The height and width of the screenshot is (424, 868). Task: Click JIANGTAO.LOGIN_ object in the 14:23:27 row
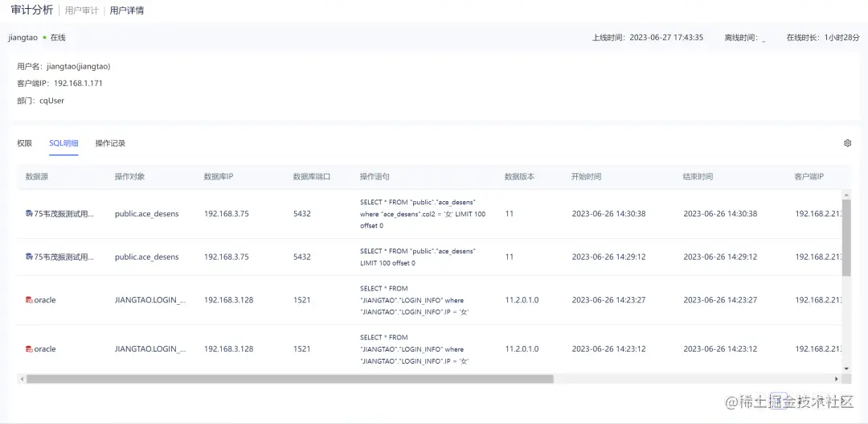tap(150, 300)
